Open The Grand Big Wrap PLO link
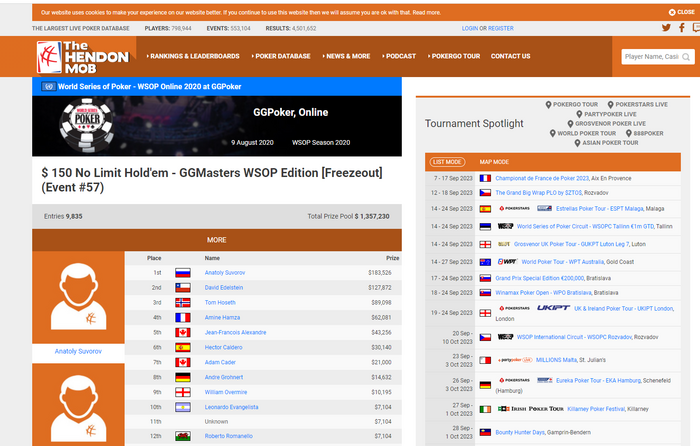 [538, 193]
